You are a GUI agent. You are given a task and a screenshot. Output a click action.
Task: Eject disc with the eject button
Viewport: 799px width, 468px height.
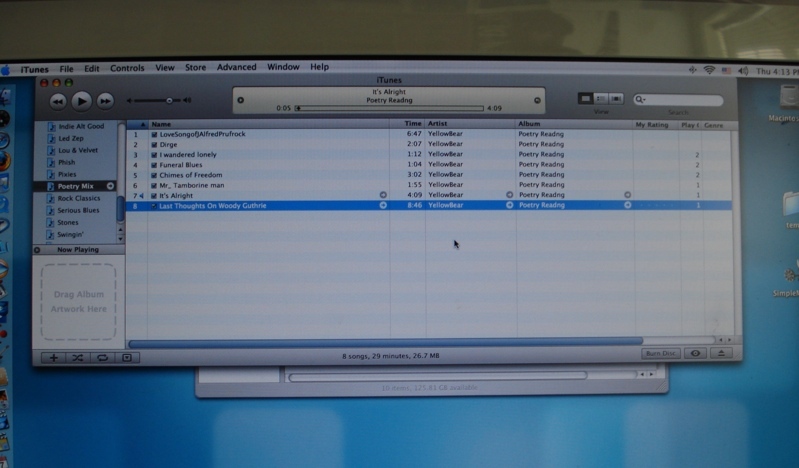pos(721,353)
